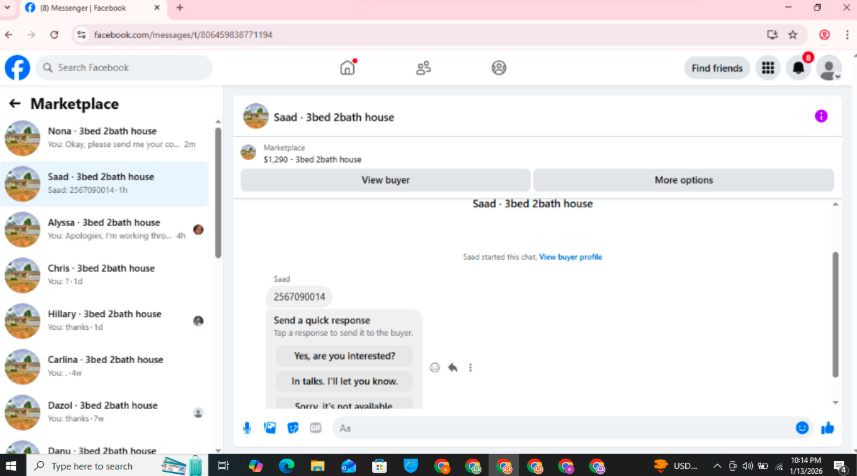Go back from Marketplace with arrow

[x=15, y=103]
